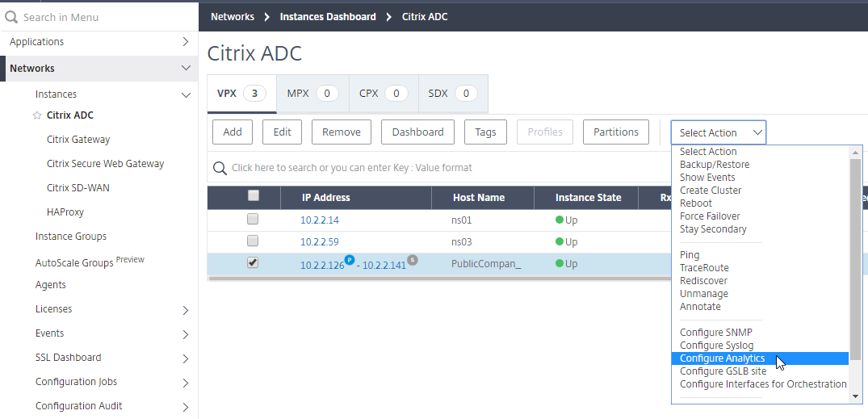Choose Show Events from action list
The width and height of the screenshot is (868, 419).
[x=707, y=177]
